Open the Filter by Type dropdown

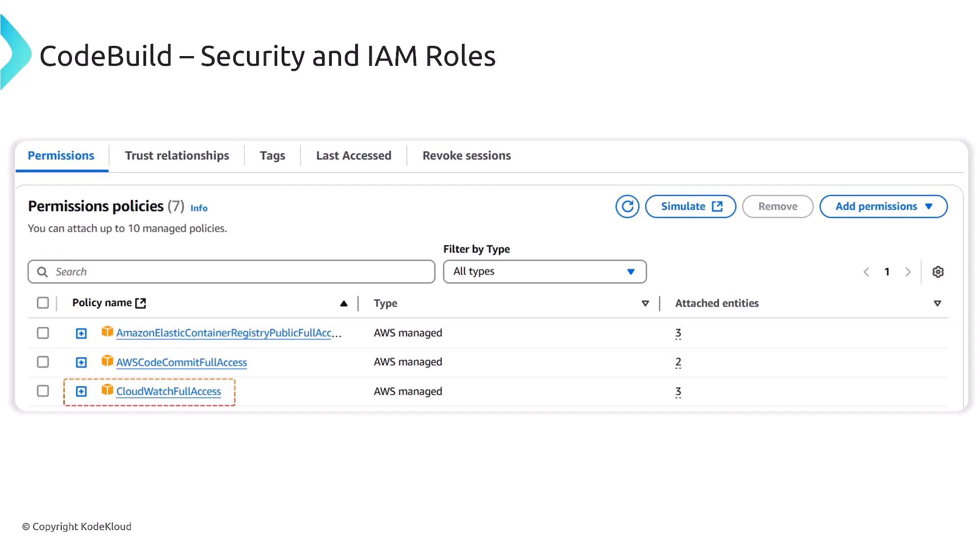click(545, 271)
